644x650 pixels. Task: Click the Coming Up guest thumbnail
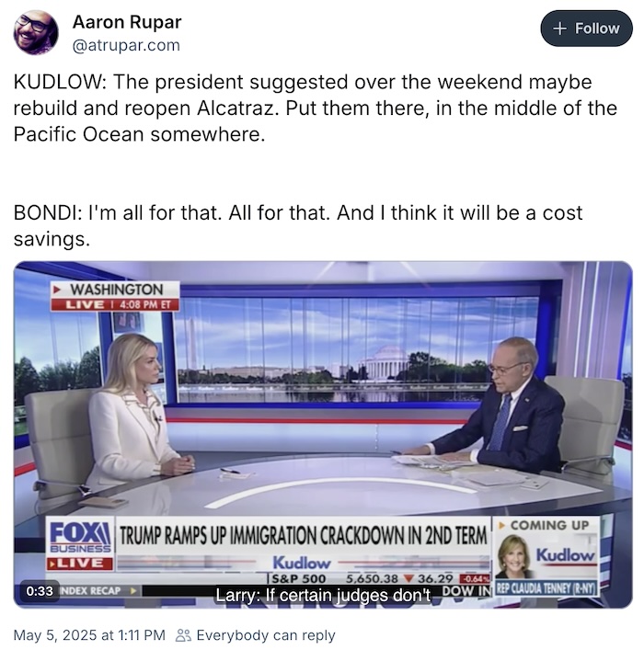[512, 557]
